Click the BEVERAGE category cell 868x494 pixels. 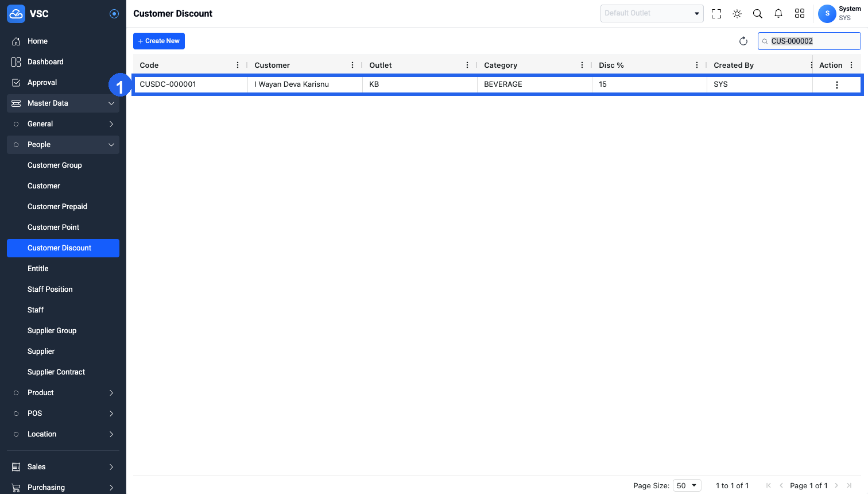pos(534,84)
